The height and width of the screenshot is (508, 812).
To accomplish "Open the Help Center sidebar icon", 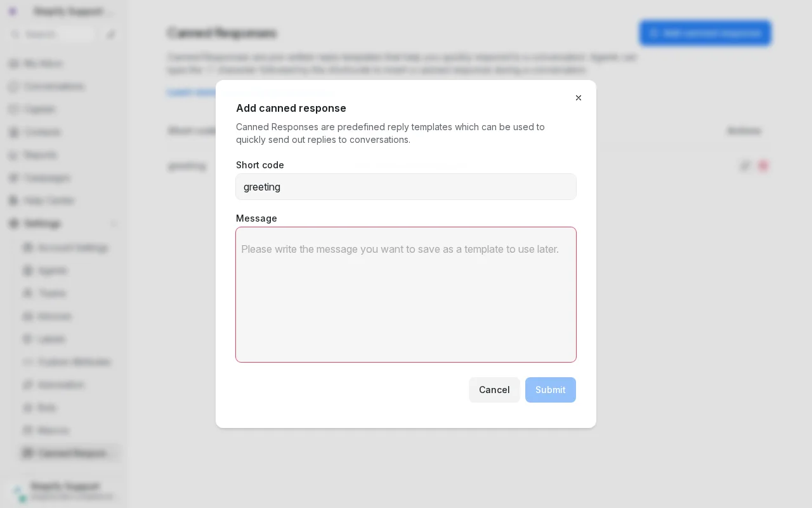I will [13, 201].
